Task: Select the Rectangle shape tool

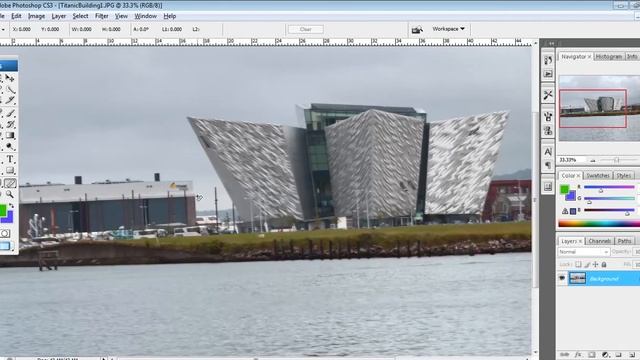Action: click(x=10, y=171)
